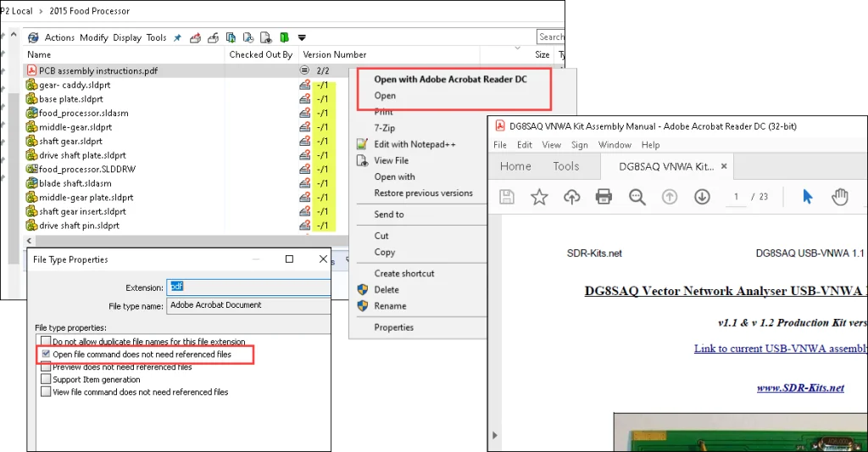868x452 pixels.
Task: Click the cloud upload icon in Acrobat
Action: point(571,197)
